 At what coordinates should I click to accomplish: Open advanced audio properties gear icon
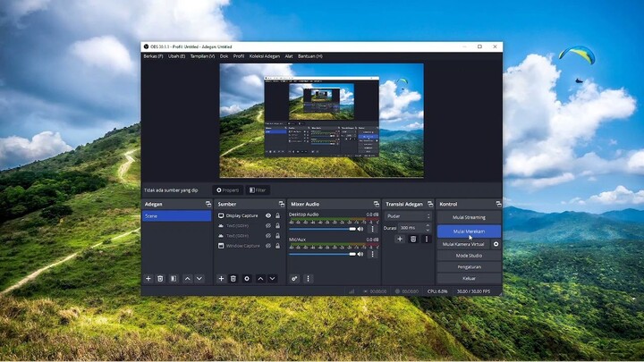294,279
